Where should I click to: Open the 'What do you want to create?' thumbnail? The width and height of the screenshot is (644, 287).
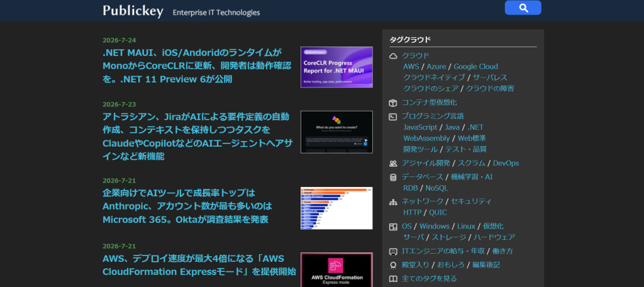pos(336,132)
